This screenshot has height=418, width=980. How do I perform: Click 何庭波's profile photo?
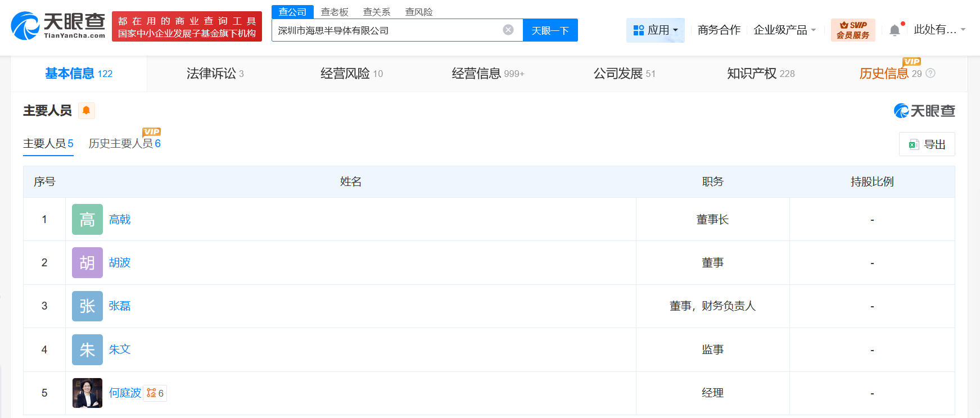point(87,393)
